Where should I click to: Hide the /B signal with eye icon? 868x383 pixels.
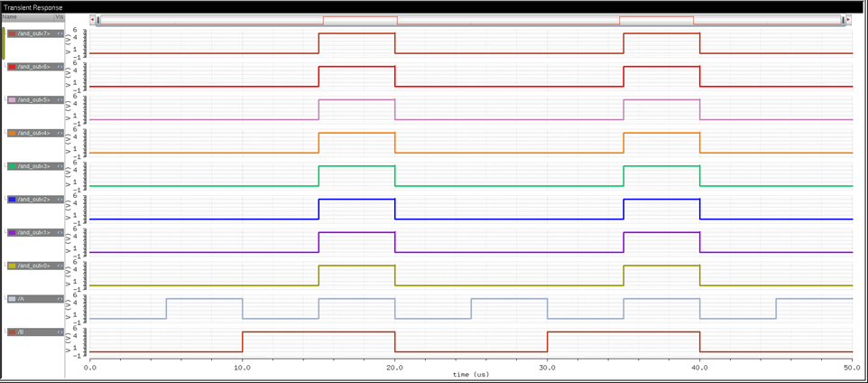point(60,332)
